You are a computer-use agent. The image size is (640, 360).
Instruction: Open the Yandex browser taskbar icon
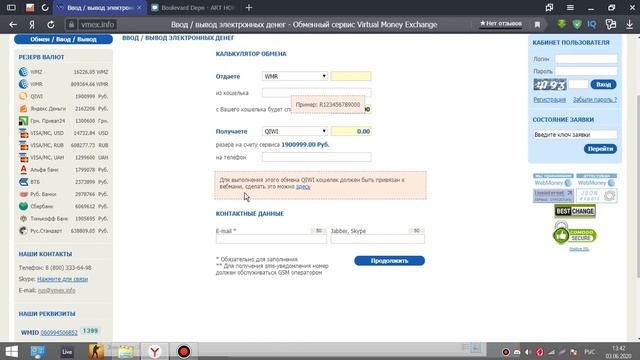click(155, 351)
